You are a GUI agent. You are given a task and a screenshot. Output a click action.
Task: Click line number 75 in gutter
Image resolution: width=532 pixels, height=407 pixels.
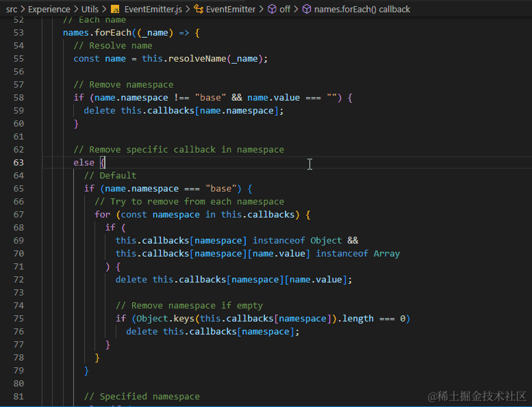(x=18, y=319)
